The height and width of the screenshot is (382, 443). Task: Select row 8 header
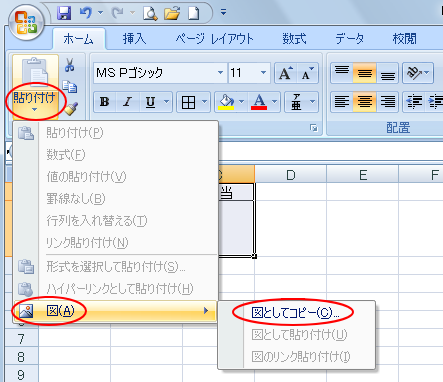pyautogui.click(x=21, y=357)
